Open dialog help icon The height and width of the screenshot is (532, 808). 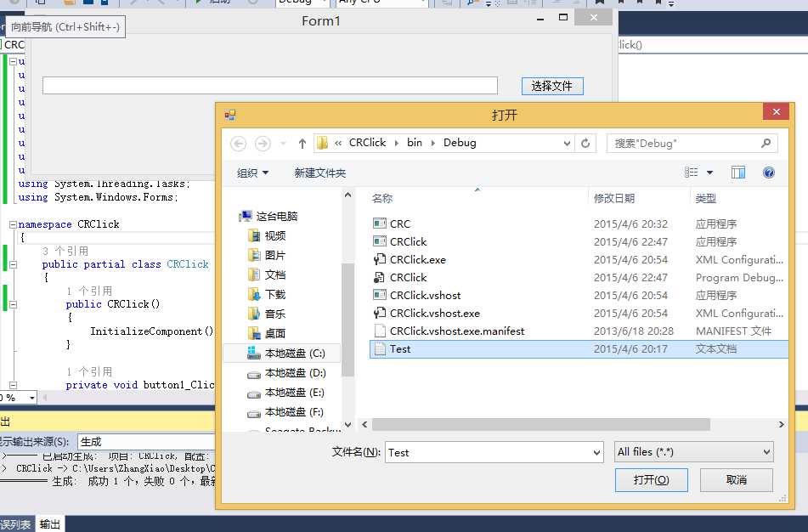[x=768, y=173]
